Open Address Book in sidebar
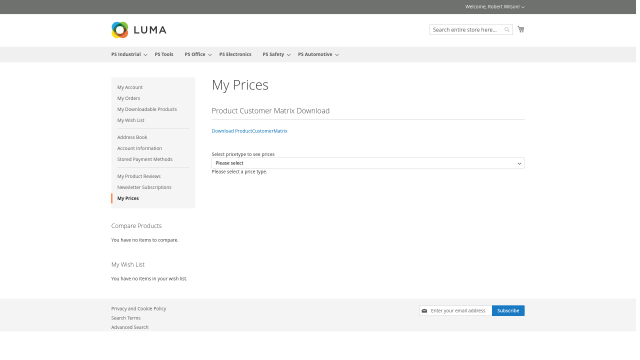 [132, 138]
